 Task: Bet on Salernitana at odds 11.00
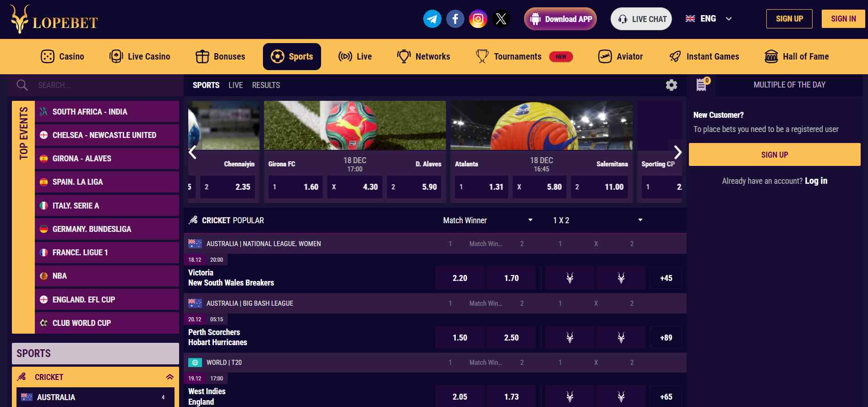point(600,187)
